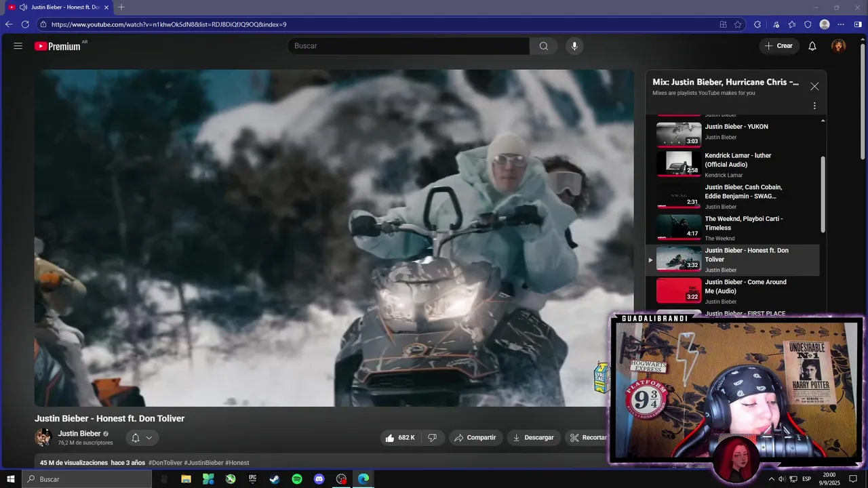Viewport: 868px width, 488px height.
Task: Open Discord from the taskbar
Action: pos(319,479)
